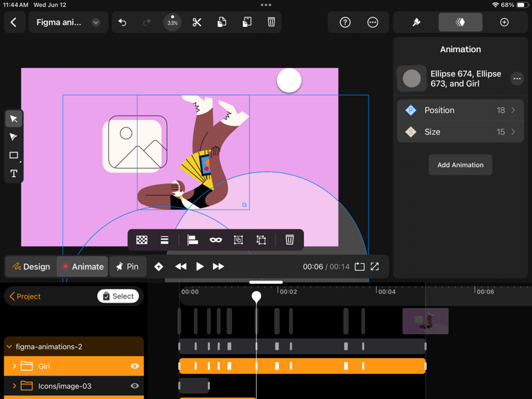Toggle the loop playback icon
The width and height of the screenshot is (532, 399).
tap(360, 267)
